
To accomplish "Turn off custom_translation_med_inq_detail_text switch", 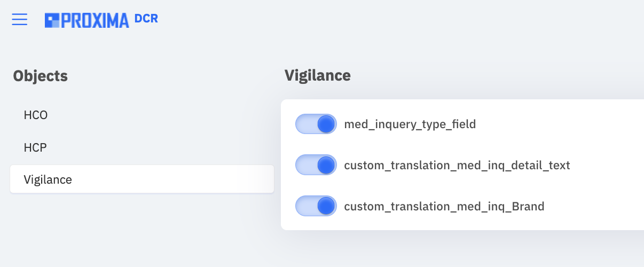I will [316, 165].
